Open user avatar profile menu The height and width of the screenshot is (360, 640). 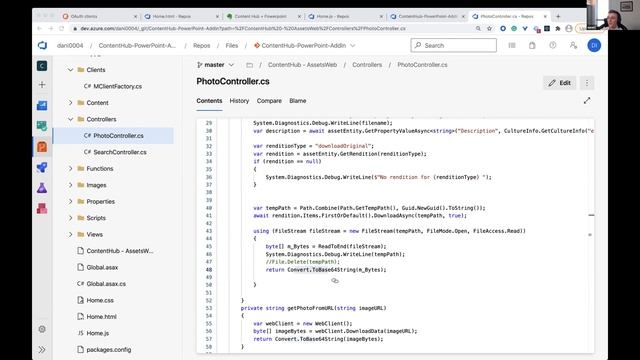click(x=594, y=45)
